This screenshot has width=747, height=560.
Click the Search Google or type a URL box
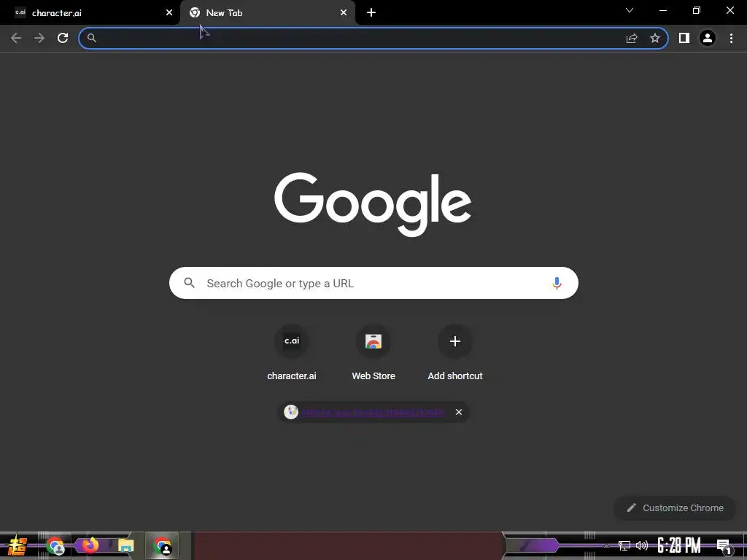(x=374, y=283)
